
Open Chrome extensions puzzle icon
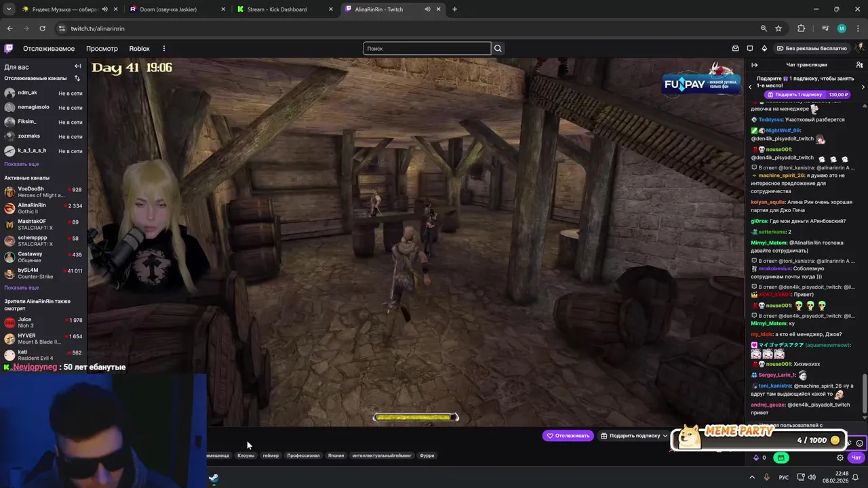pos(801,28)
